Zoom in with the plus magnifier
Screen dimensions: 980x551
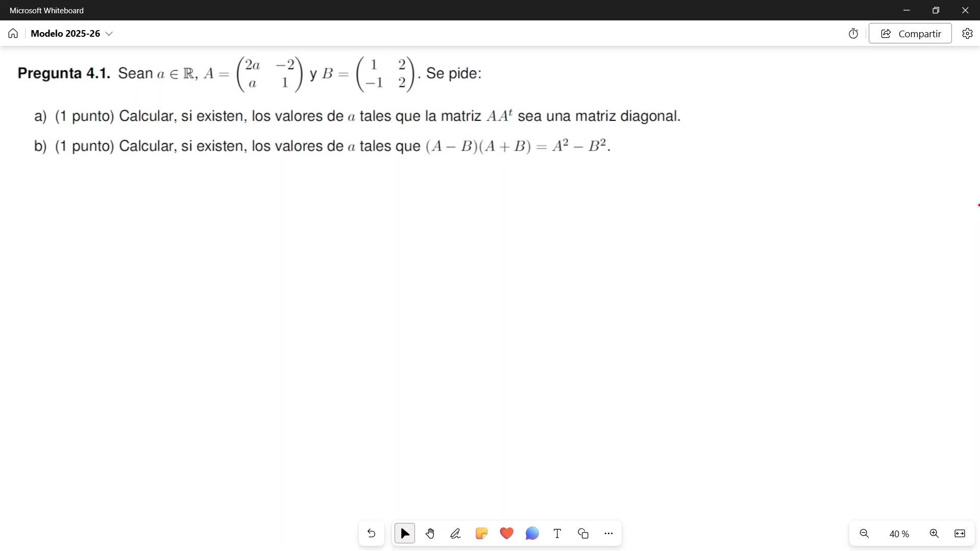934,534
